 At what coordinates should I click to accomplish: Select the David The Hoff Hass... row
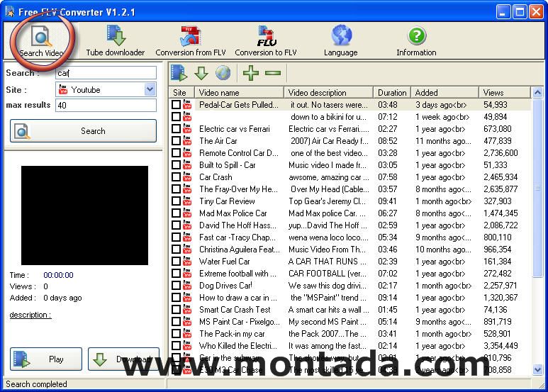pyautogui.click(x=350, y=225)
